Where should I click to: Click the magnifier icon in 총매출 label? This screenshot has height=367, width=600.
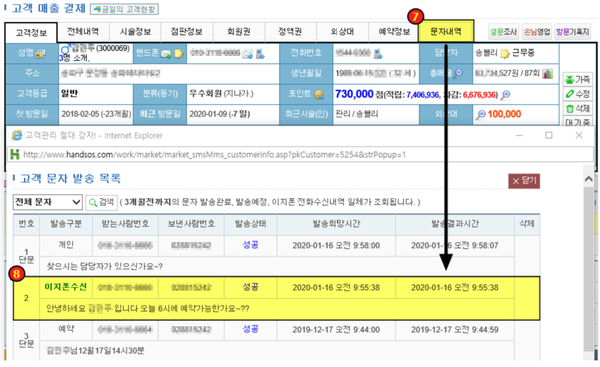(x=458, y=73)
